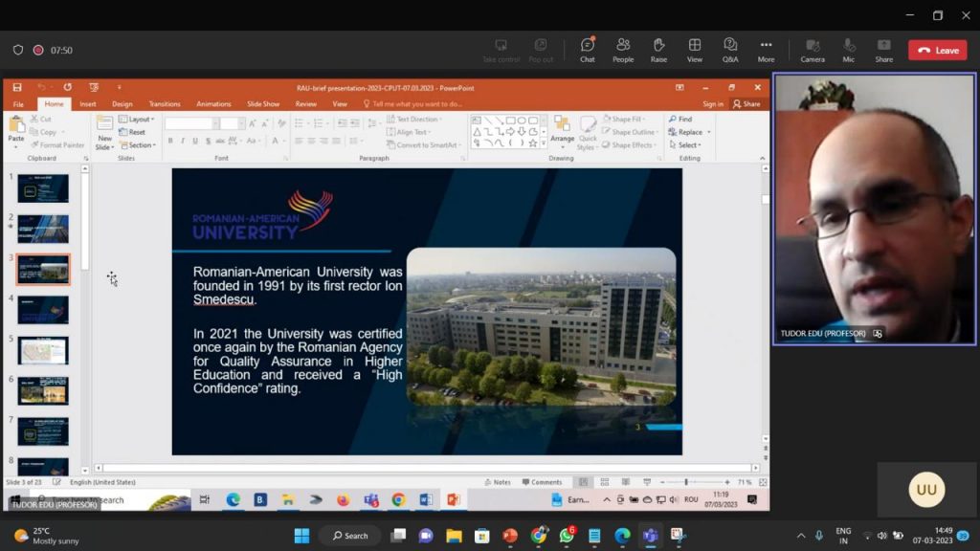The height and width of the screenshot is (551, 980).
Task: Open the View layout options
Action: (695, 50)
